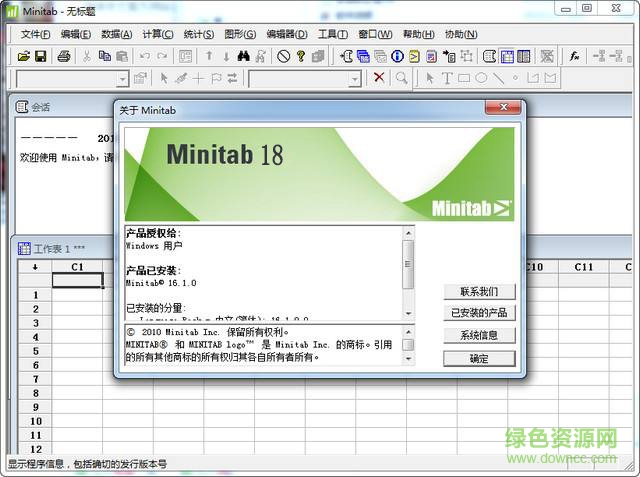The height and width of the screenshot is (477, 640).
Task: Click the Edit Last Dialog icon
Action: [185, 56]
